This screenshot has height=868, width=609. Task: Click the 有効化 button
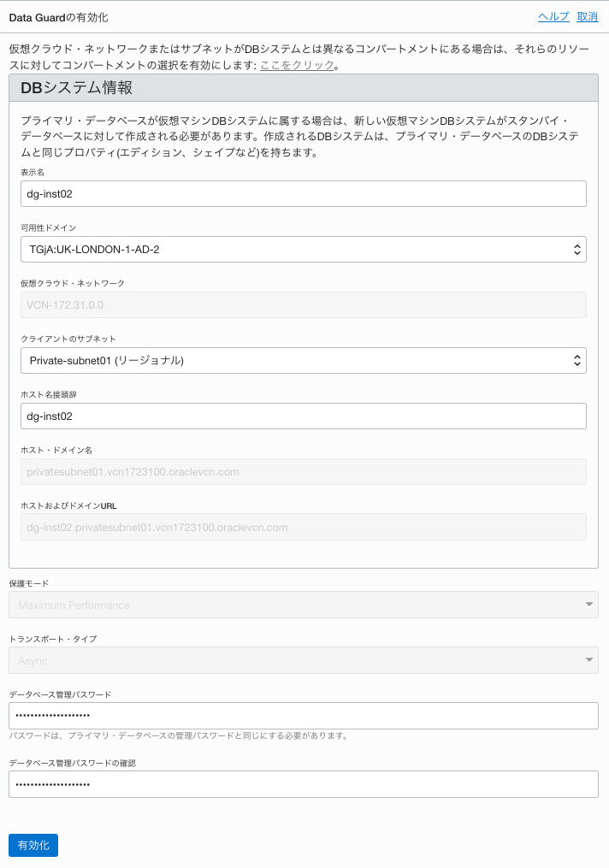click(x=33, y=845)
